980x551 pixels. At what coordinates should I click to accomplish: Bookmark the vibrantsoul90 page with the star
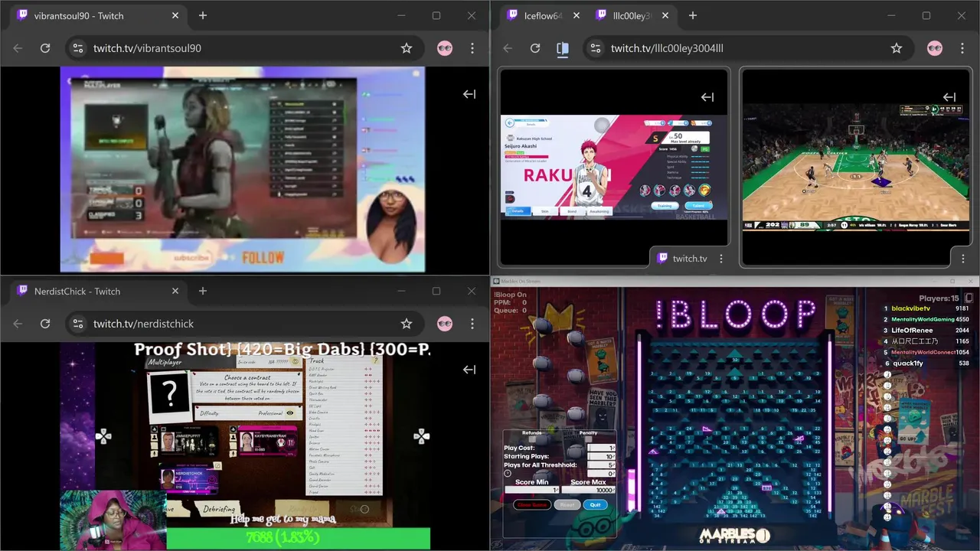click(407, 48)
